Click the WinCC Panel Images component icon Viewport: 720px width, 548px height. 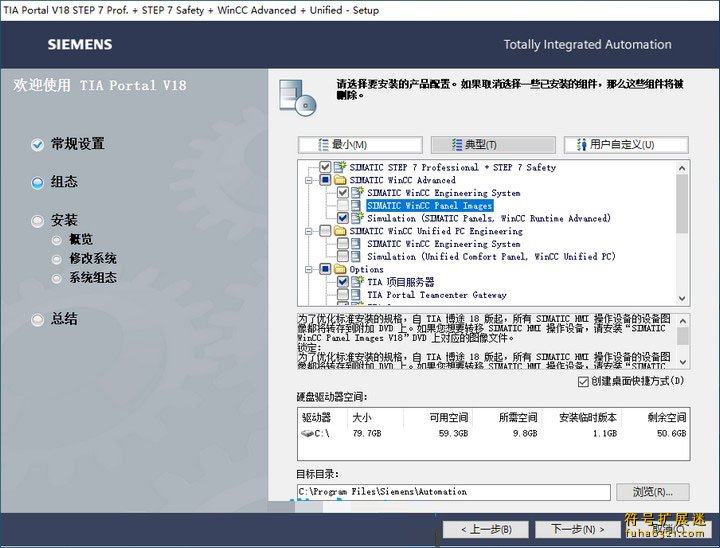click(x=356, y=205)
